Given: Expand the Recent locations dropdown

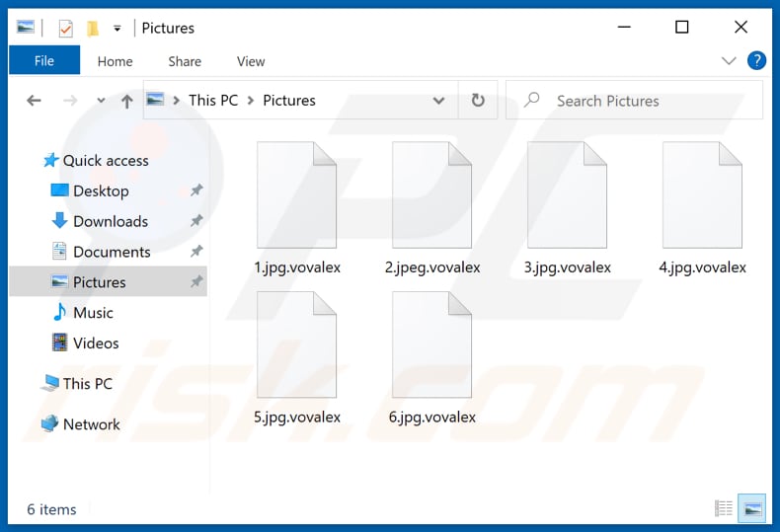Looking at the screenshot, I should tap(101, 101).
